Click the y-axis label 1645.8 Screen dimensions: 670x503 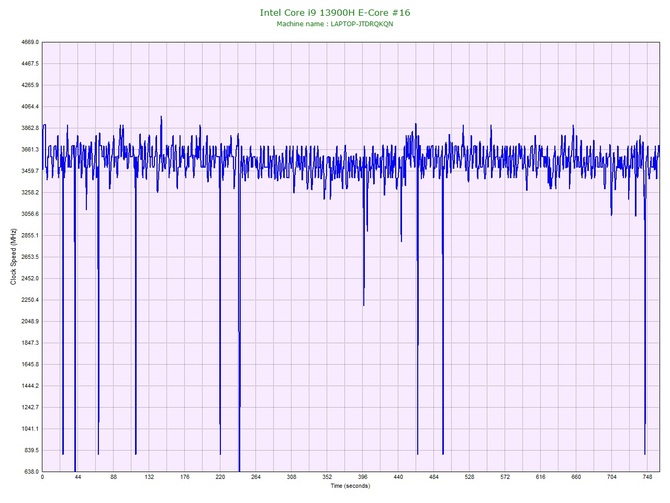pos(29,365)
